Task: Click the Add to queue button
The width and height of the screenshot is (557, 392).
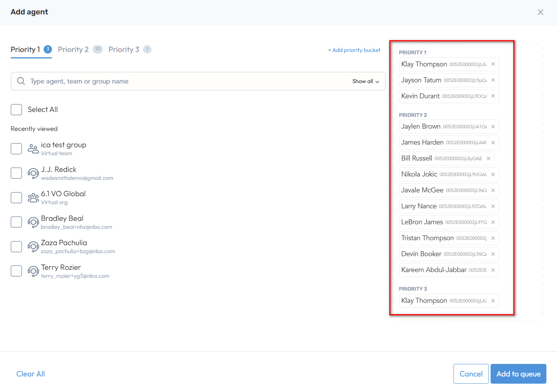Action: 518,374
